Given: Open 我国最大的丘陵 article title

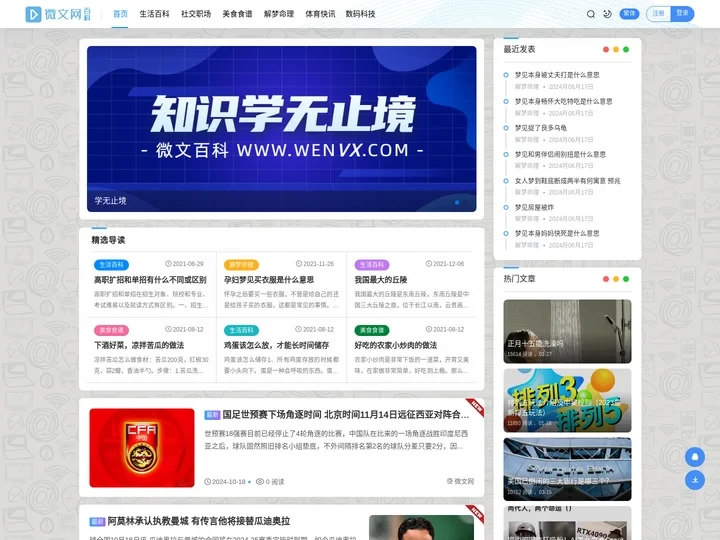Looking at the screenshot, I should [381, 280].
